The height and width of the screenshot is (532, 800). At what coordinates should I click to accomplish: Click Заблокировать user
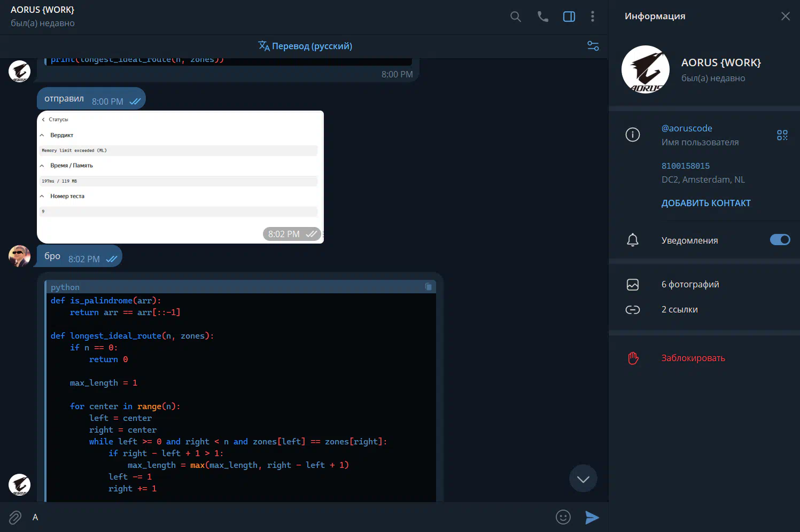693,358
